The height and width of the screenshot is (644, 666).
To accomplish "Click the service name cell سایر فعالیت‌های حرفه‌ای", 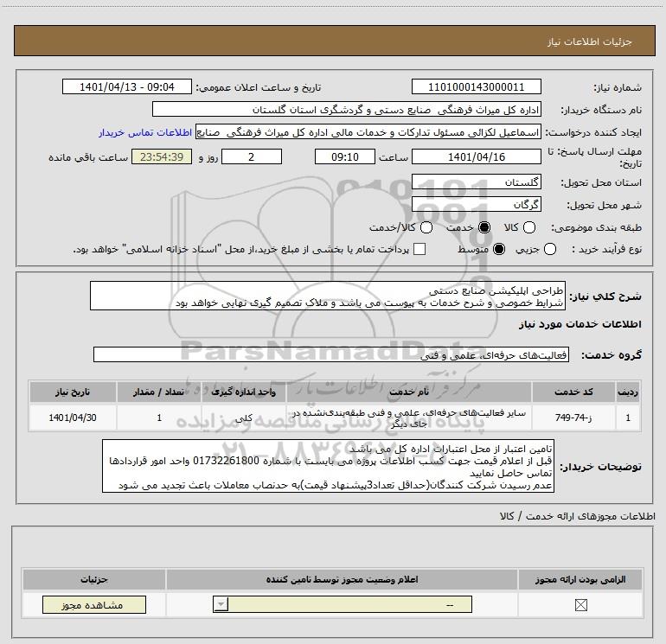I will coord(409,418).
